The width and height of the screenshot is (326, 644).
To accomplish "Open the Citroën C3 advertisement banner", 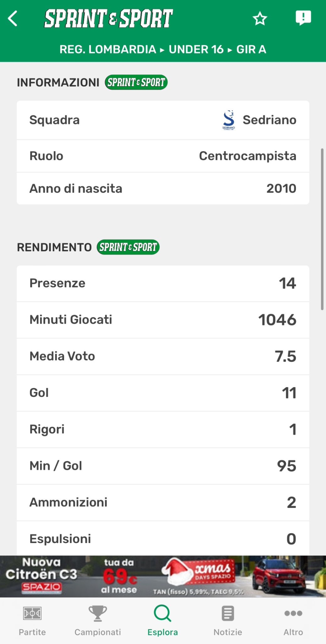I will (x=163, y=576).
